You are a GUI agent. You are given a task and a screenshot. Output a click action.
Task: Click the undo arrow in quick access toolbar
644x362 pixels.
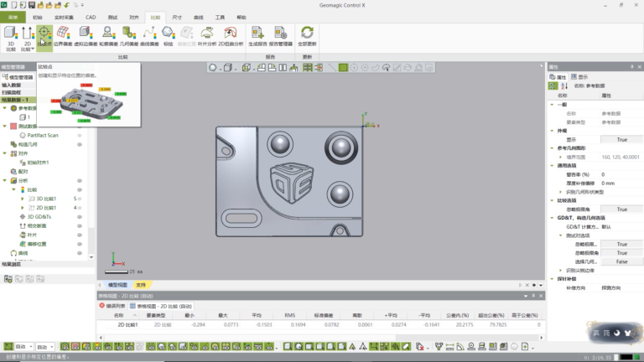(x=66, y=5)
